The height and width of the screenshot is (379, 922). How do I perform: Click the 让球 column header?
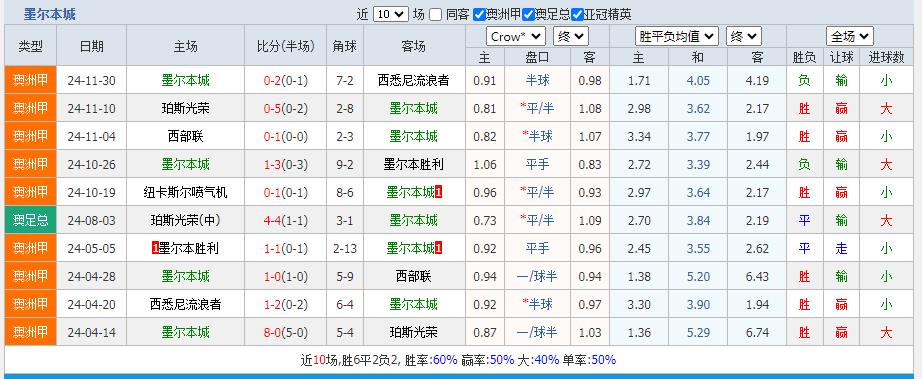click(841, 57)
